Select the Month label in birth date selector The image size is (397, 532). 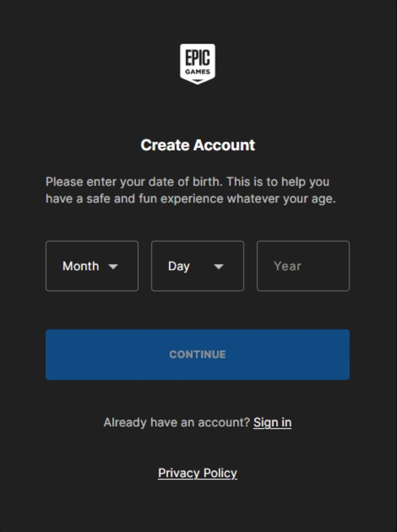coord(81,266)
